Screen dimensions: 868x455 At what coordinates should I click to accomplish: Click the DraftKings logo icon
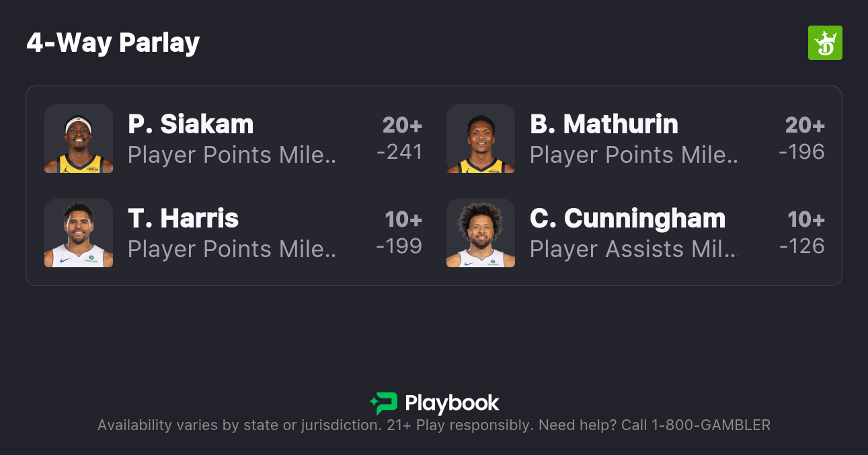[824, 43]
